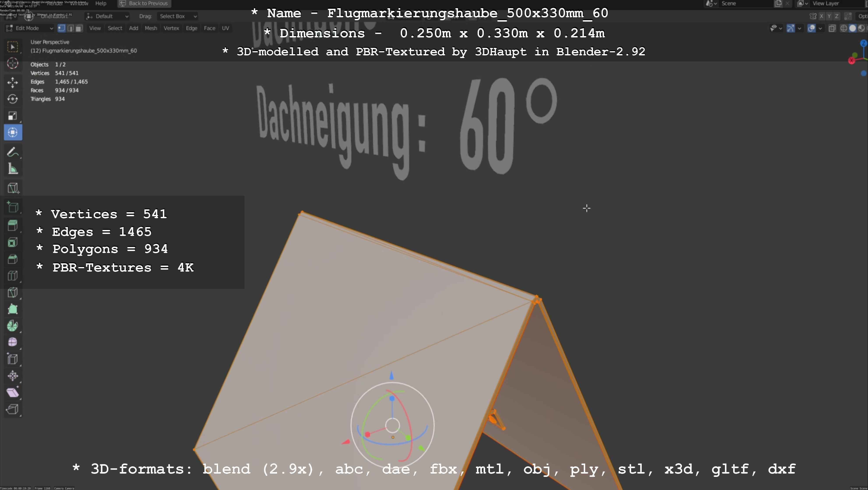The width and height of the screenshot is (868, 490).
Task: Click the Scene name field
Action: click(746, 3)
